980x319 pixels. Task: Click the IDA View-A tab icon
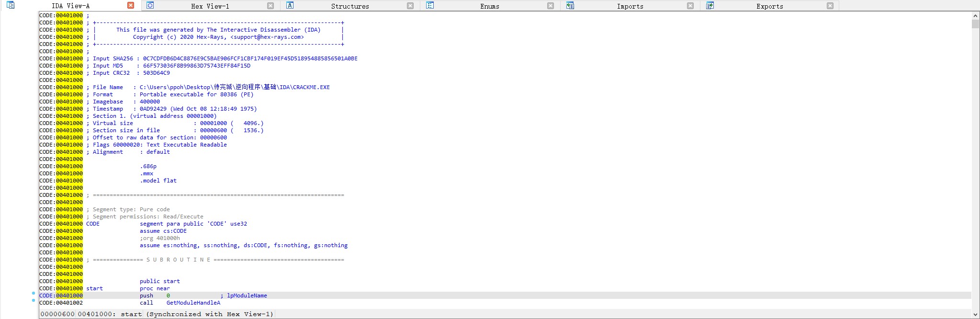(x=11, y=5)
